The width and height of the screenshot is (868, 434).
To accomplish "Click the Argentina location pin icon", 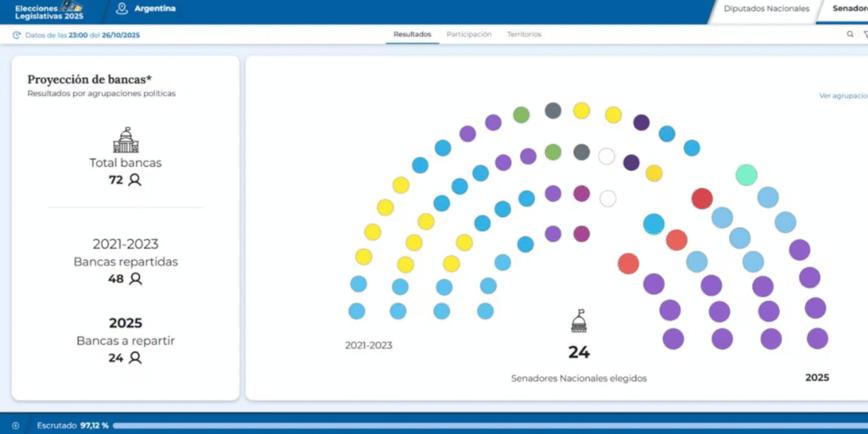I will [122, 8].
